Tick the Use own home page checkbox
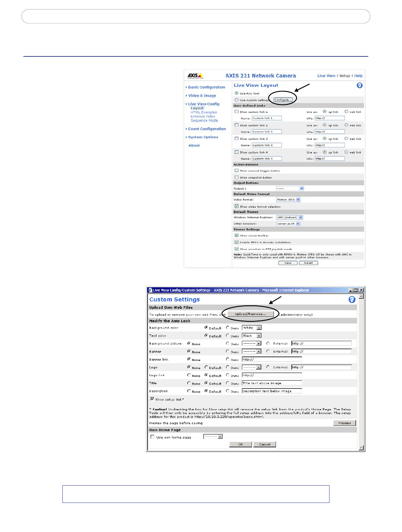The width and height of the screenshot is (402, 532). (152, 437)
